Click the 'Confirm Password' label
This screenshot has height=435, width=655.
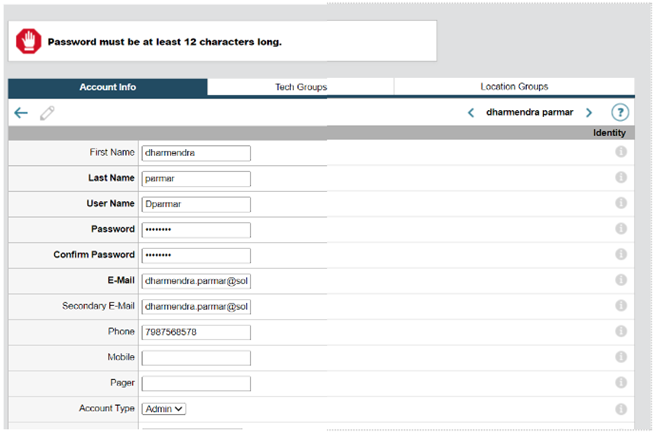click(94, 254)
